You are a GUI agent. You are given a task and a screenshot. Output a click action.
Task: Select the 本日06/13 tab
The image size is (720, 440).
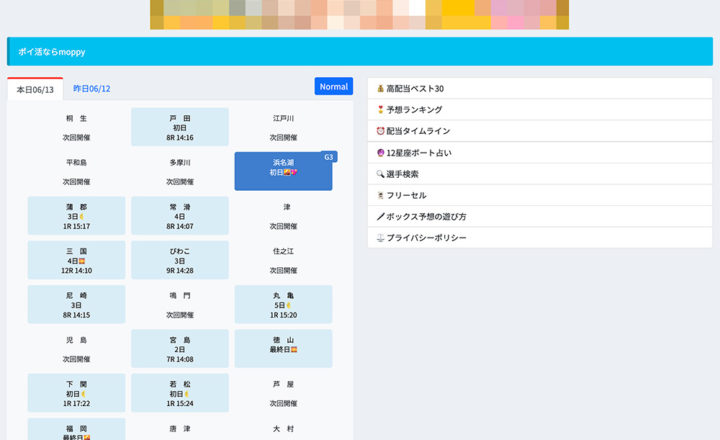[x=35, y=89]
